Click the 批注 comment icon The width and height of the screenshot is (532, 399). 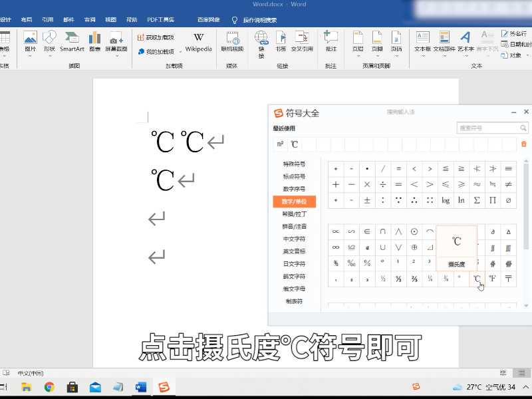pos(331,41)
